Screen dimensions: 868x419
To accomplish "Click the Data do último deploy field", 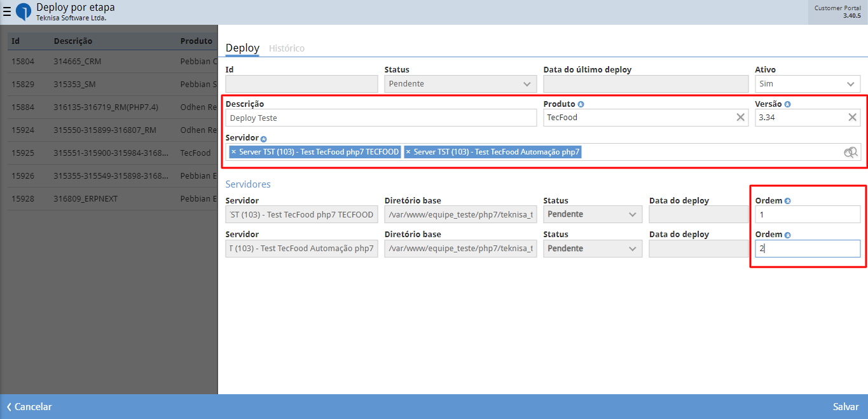I will coord(646,84).
